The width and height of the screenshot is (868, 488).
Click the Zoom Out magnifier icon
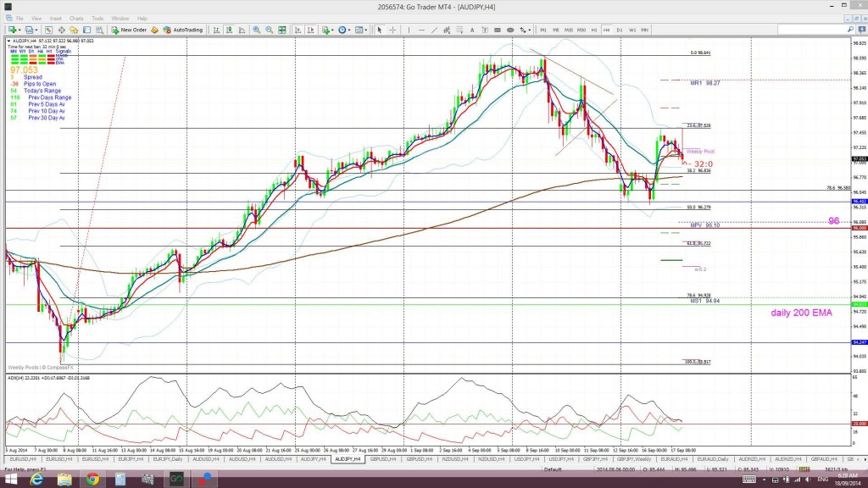(270, 30)
